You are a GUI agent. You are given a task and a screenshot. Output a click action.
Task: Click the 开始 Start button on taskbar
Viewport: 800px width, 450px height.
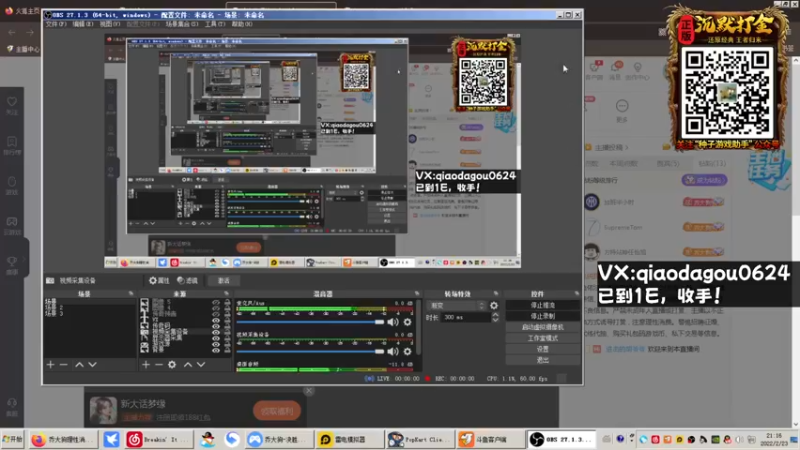point(13,439)
